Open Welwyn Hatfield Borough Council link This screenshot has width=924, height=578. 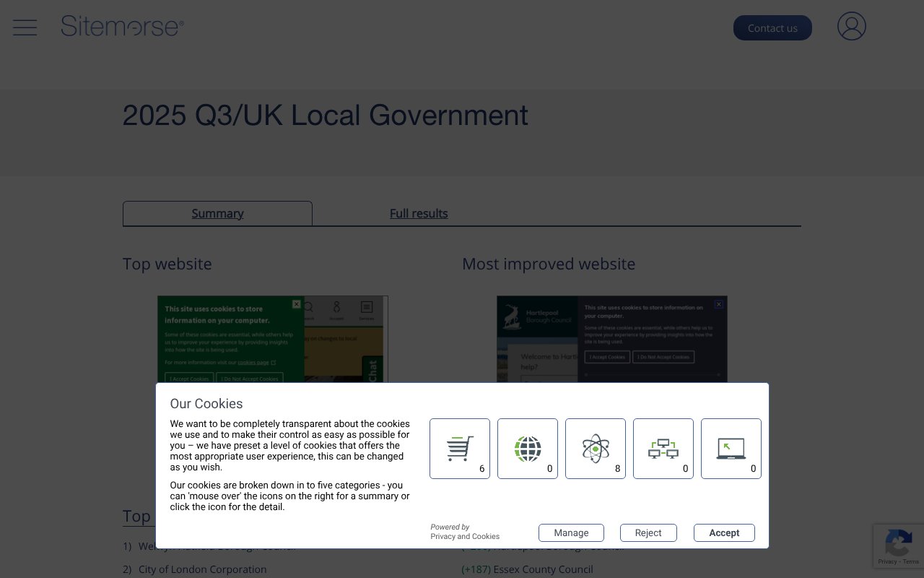[218, 546]
